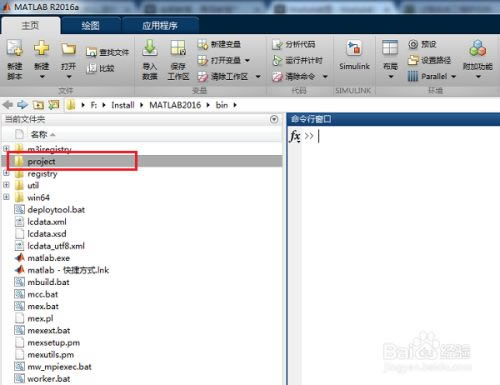The width and height of the screenshot is (500, 385).
Task: Switch to the Plots (绘图) tab
Action: 90,25
